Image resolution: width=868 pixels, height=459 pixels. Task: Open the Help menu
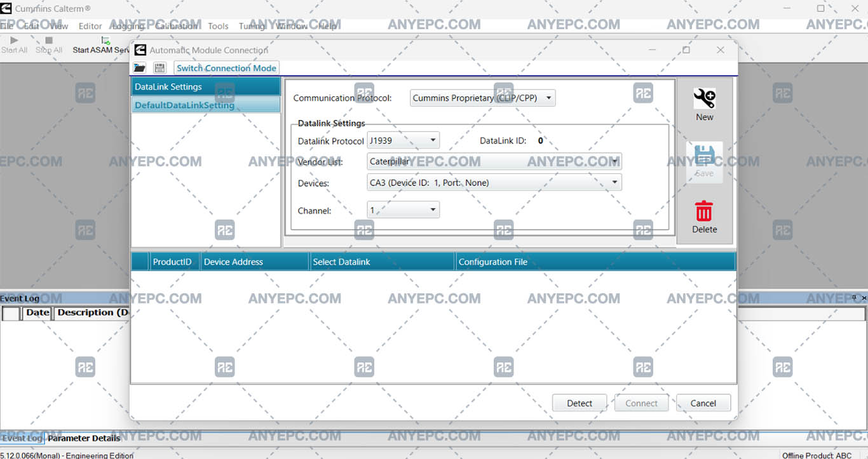pyautogui.click(x=327, y=26)
